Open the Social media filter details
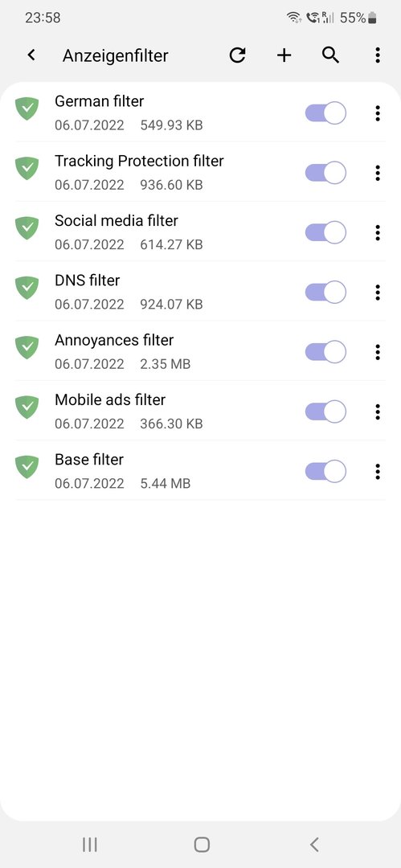This screenshot has height=868, width=401. [155, 232]
